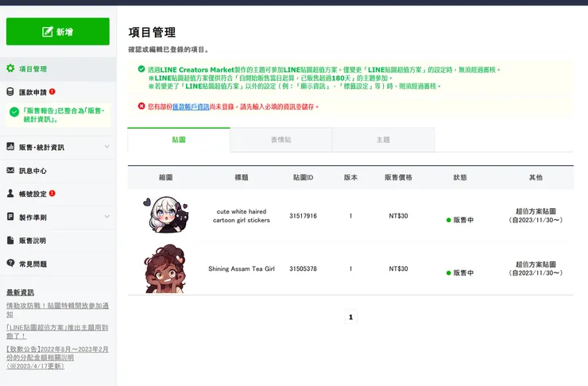The height and width of the screenshot is (386, 588).
Task: Open news link 情勒攻防戰 貼圖特輯
Action: pos(57,310)
